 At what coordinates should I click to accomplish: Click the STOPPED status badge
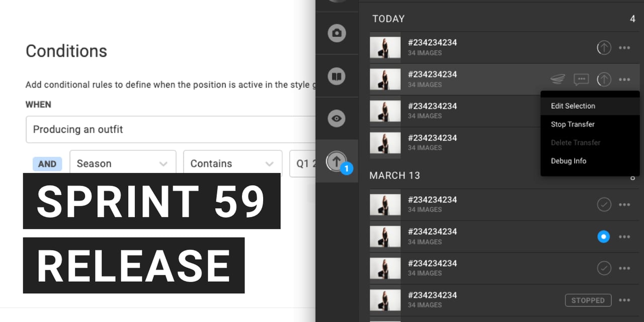click(x=588, y=300)
